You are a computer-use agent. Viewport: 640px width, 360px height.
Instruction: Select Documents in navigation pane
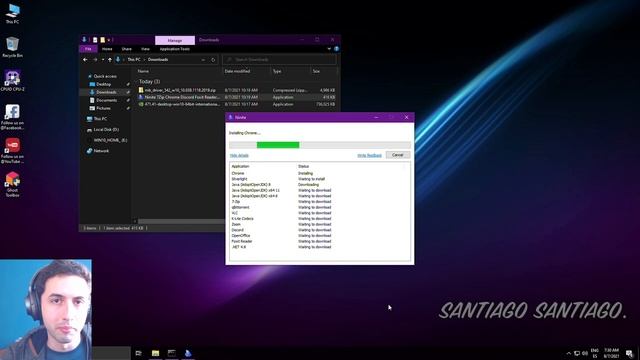coord(107,100)
